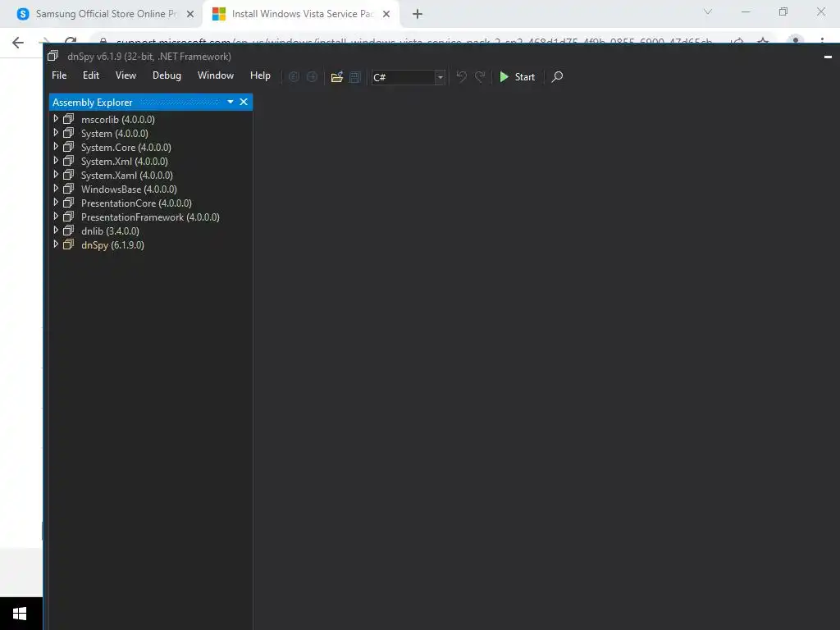This screenshot has height=630, width=840.
Task: Open the Window menu in dnSpy
Action: click(x=216, y=75)
